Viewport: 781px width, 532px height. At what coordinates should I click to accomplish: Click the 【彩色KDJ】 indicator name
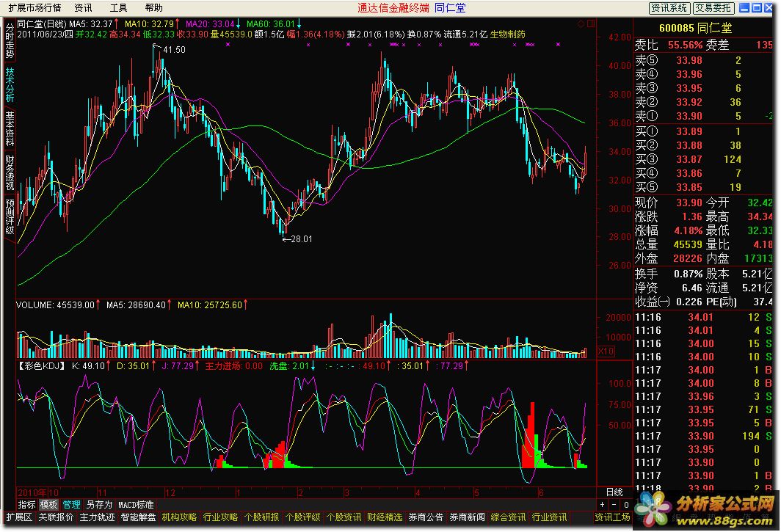pyautogui.click(x=42, y=366)
